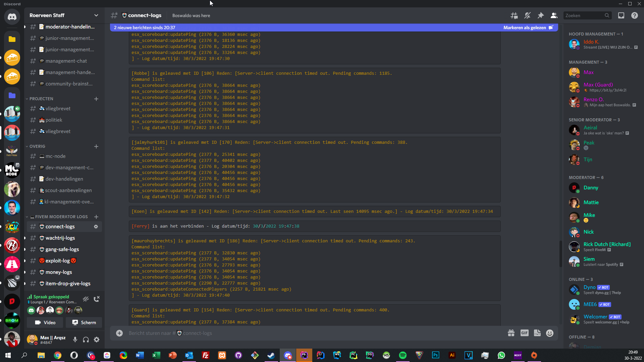Click the Help question mark icon
The width and height of the screenshot is (644, 362).
point(635,15)
